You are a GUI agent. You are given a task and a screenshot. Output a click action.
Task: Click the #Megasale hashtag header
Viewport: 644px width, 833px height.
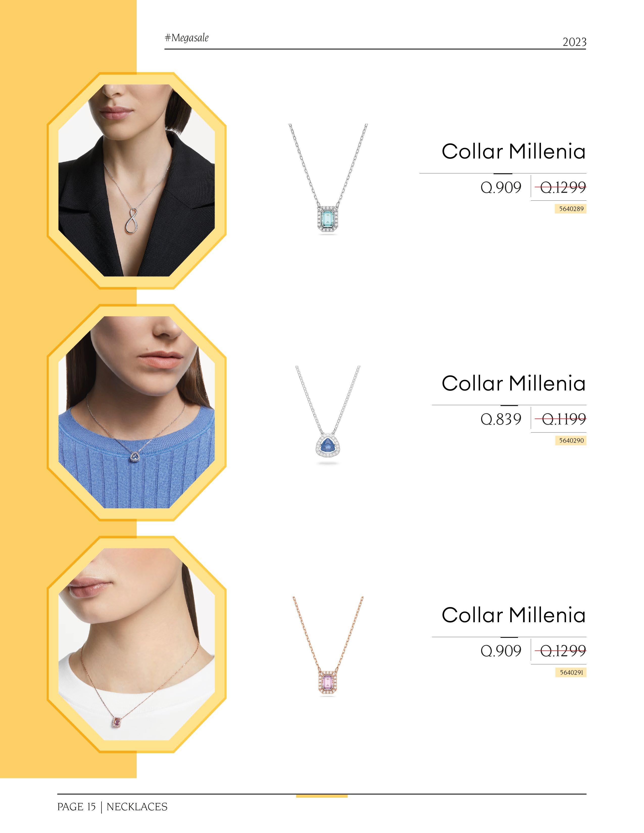(187, 38)
